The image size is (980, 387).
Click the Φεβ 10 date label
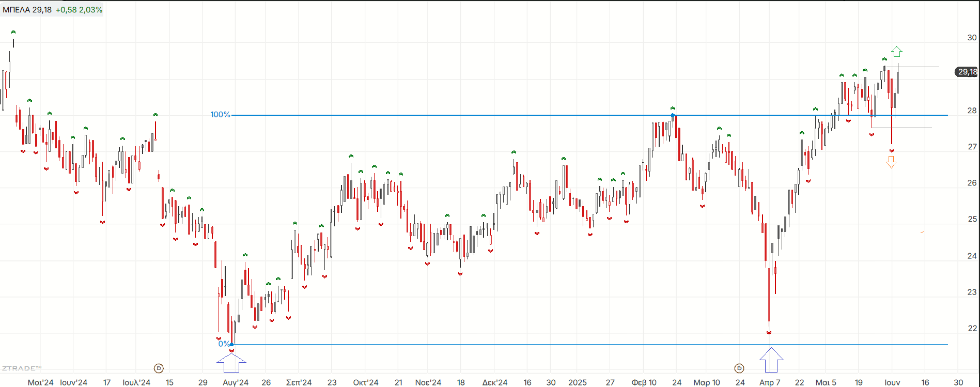pos(644,382)
